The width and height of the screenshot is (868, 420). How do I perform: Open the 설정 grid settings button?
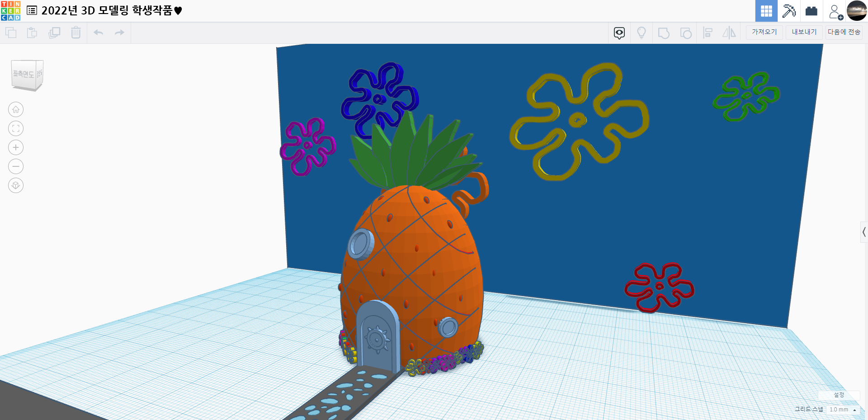point(839,395)
